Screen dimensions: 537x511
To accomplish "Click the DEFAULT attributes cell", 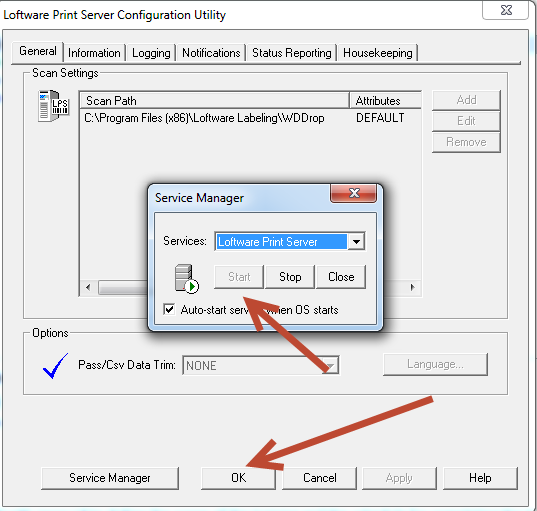I will pyautogui.click(x=380, y=118).
